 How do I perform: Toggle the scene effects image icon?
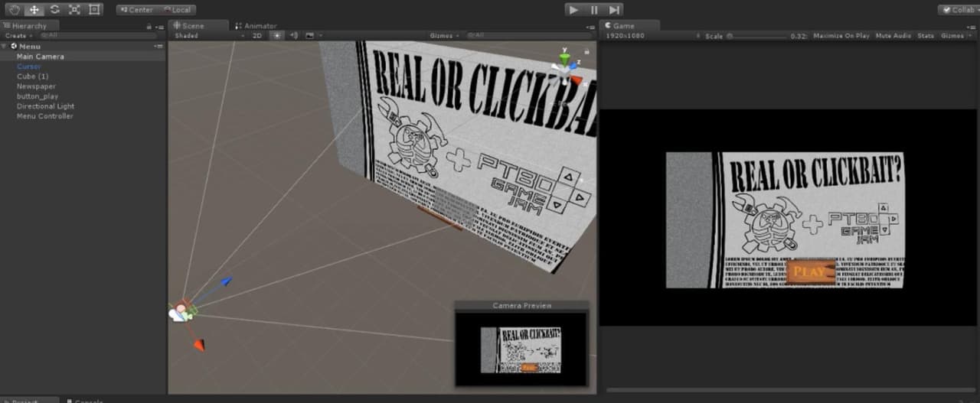309,35
